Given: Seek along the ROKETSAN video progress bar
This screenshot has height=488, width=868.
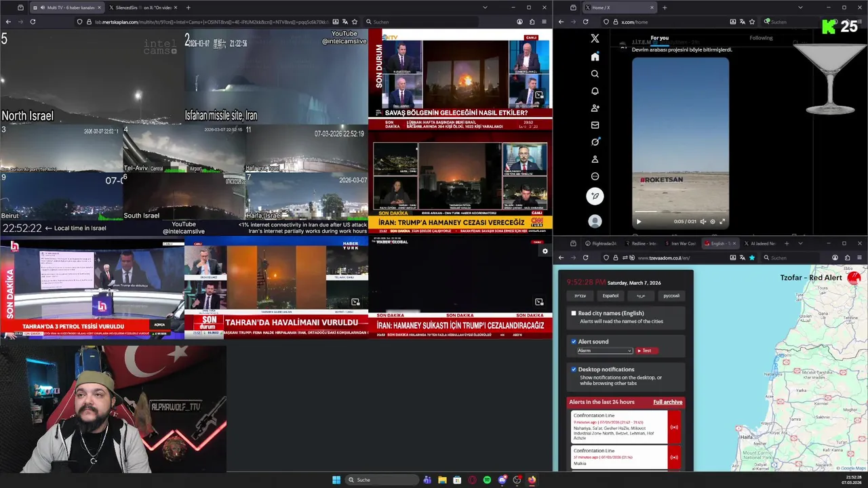Looking at the screenshot, I should (680, 212).
